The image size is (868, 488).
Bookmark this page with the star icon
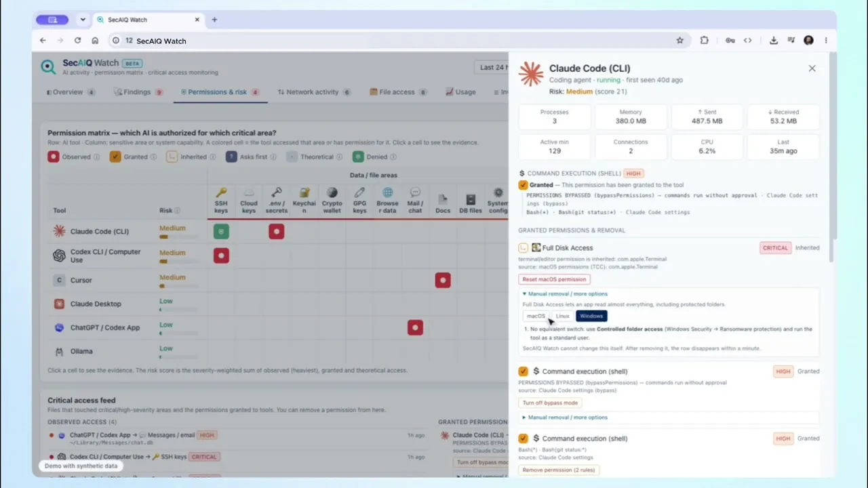pyautogui.click(x=680, y=41)
